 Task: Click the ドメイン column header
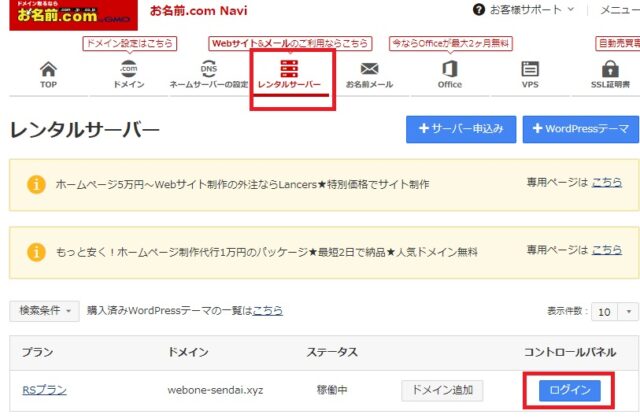188,352
